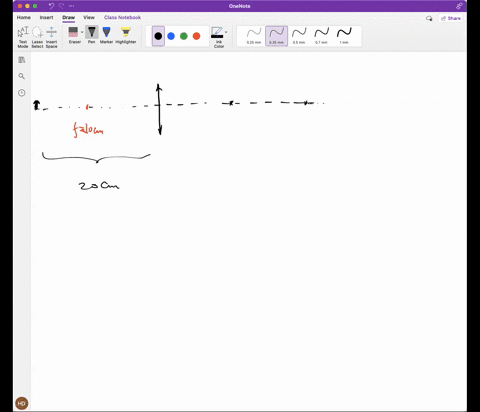Select the 1 mm pen thickness
The height and width of the screenshot is (412, 480).
pyautogui.click(x=344, y=36)
